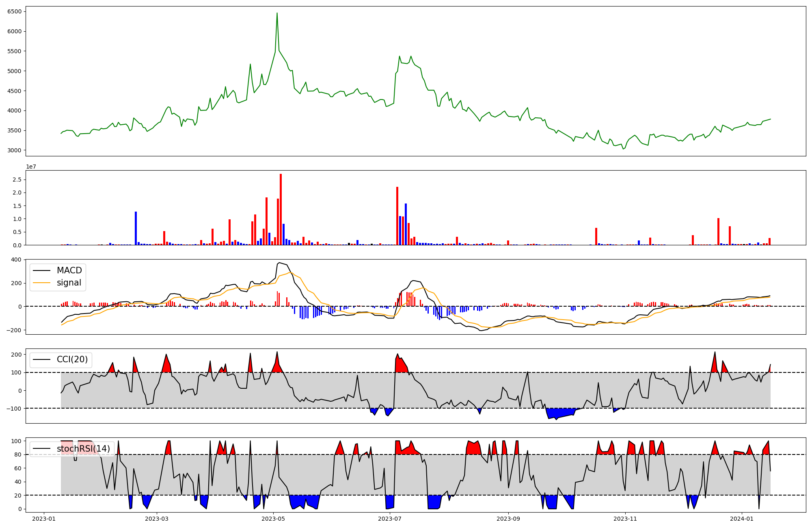The height and width of the screenshot is (528, 812).
Task: Click the 2023-11 x-axis date label
Action: pyautogui.click(x=625, y=519)
